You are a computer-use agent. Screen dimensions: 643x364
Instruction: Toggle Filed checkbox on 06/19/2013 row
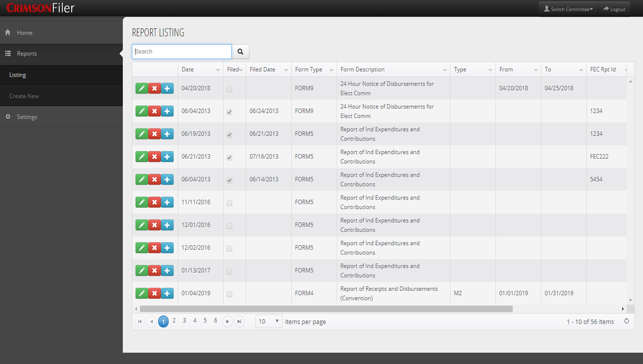tap(229, 134)
